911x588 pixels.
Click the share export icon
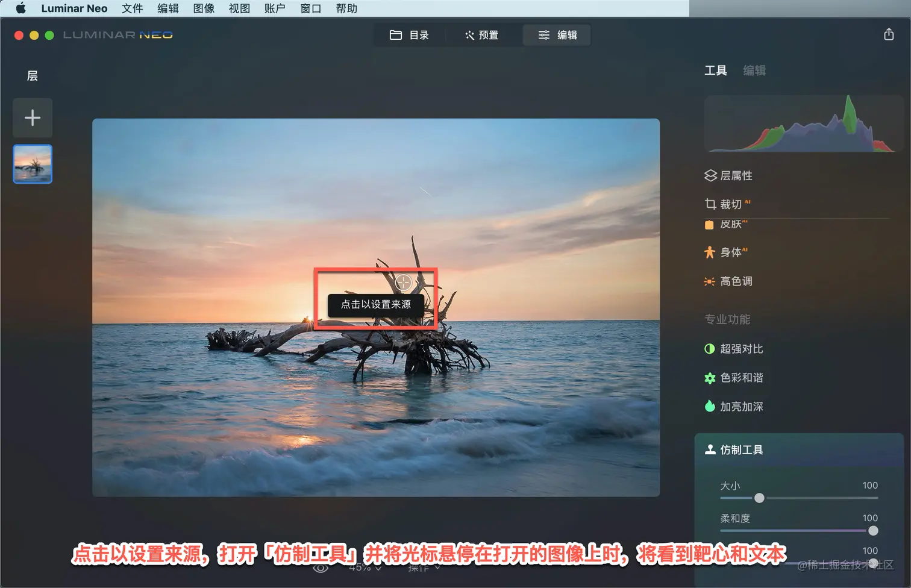[889, 34]
